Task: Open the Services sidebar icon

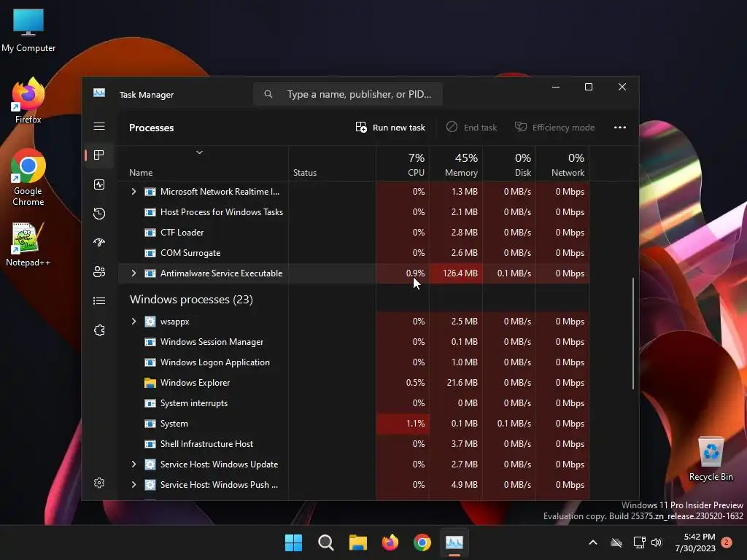Action: pyautogui.click(x=99, y=330)
